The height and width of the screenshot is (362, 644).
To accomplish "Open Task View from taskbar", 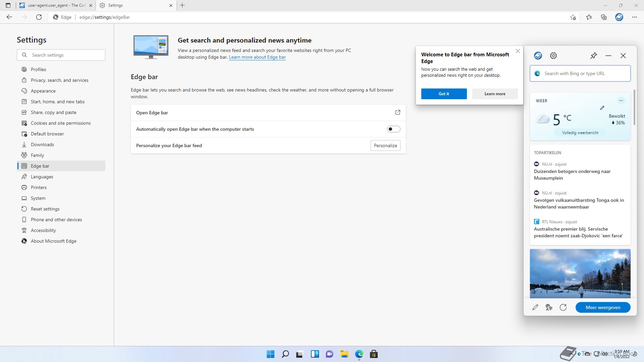I will pos(300,354).
